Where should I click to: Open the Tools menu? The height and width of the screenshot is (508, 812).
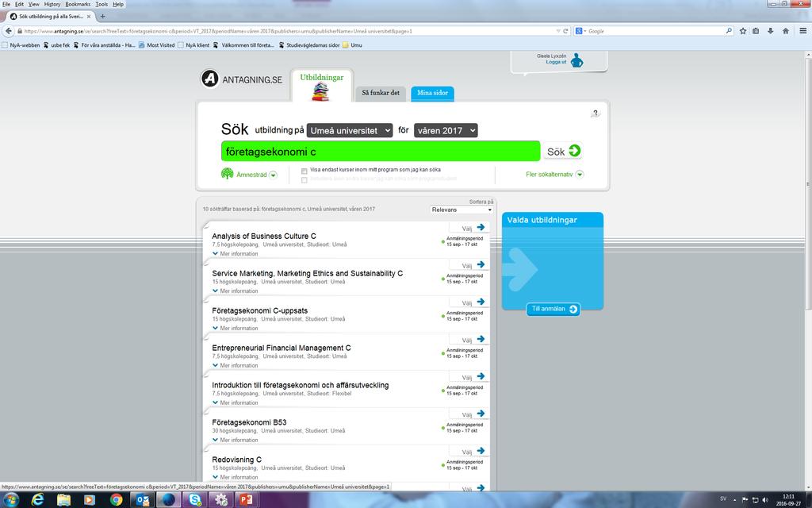point(101,4)
